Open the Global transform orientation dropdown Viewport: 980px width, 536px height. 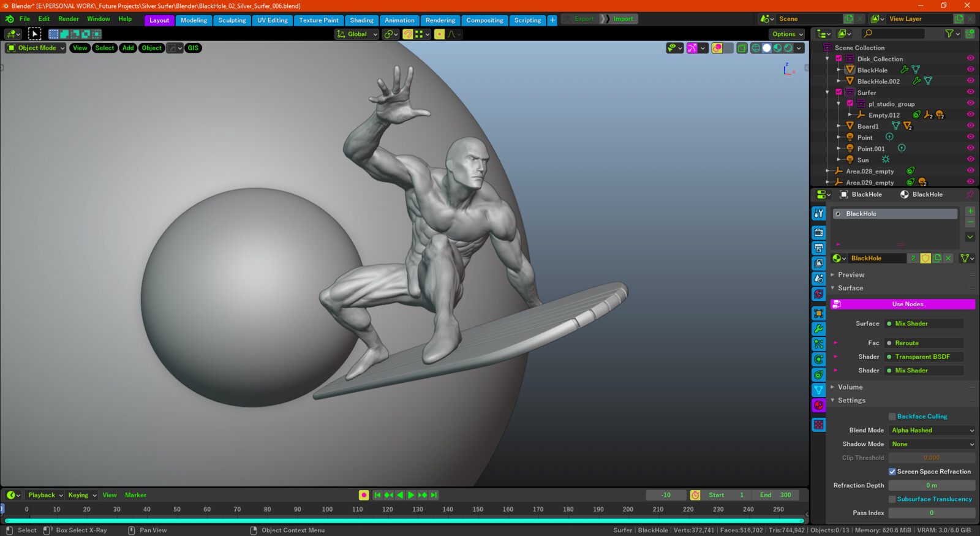(357, 34)
